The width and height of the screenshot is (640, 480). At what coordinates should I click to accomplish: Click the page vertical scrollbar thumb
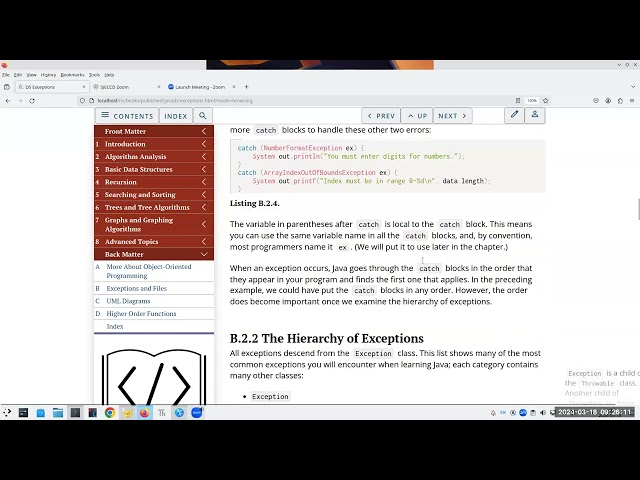coord(638,209)
